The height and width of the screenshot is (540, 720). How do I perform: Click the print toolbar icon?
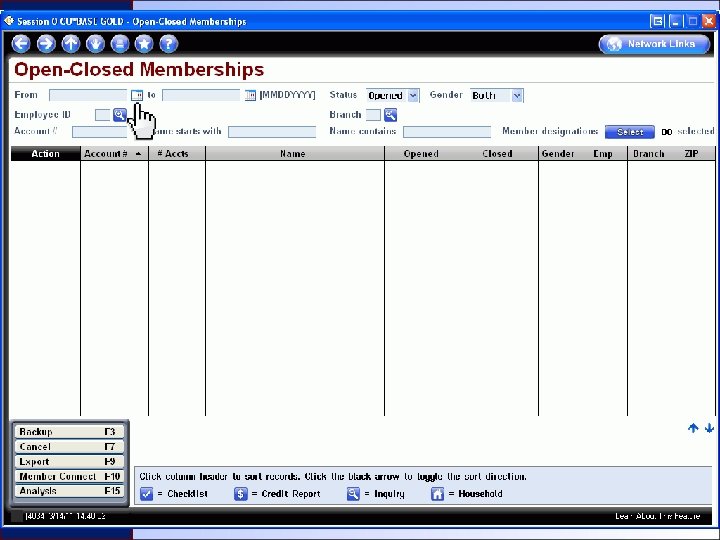coord(120,44)
